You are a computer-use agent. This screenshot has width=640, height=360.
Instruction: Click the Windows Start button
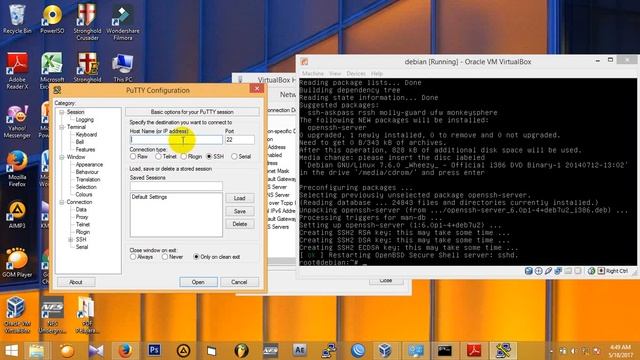click(11, 351)
